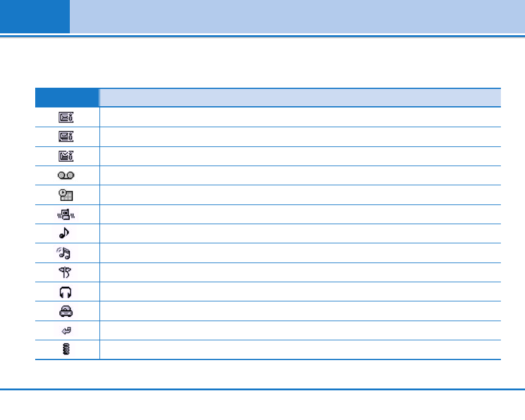This screenshot has width=525, height=420.
Task: Click the single music note icon
Action: [67, 234]
